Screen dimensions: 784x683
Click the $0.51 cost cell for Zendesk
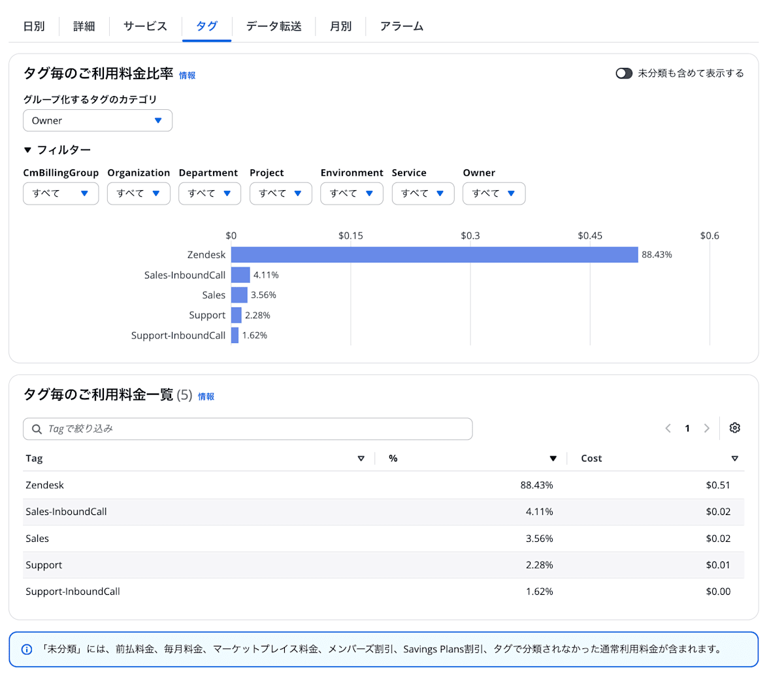(x=718, y=485)
